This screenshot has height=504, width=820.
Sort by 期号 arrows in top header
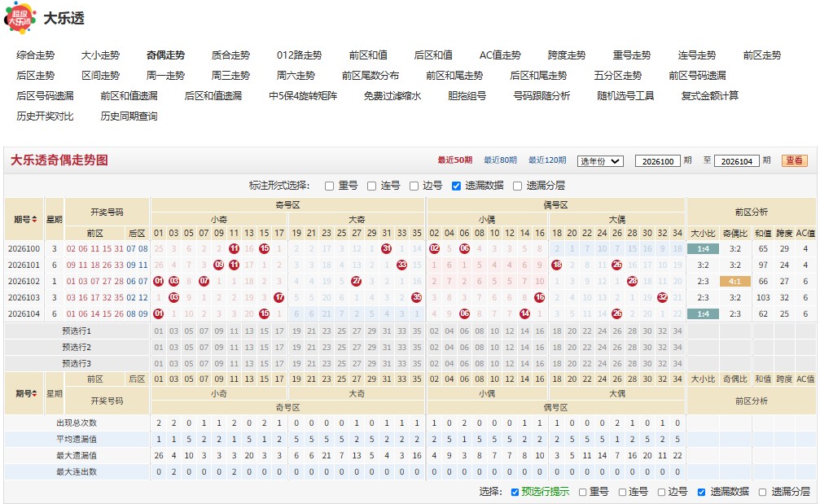click(34, 220)
